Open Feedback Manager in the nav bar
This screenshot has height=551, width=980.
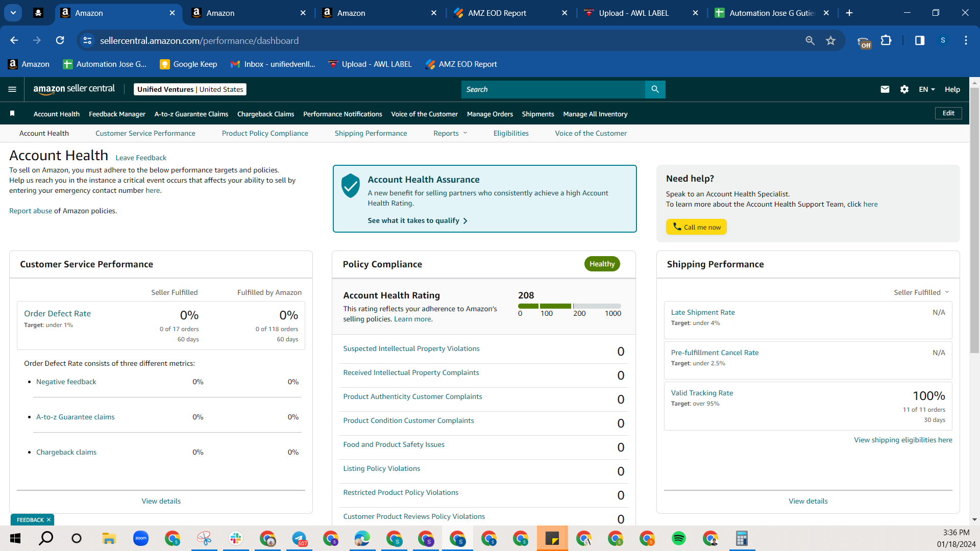117,114
